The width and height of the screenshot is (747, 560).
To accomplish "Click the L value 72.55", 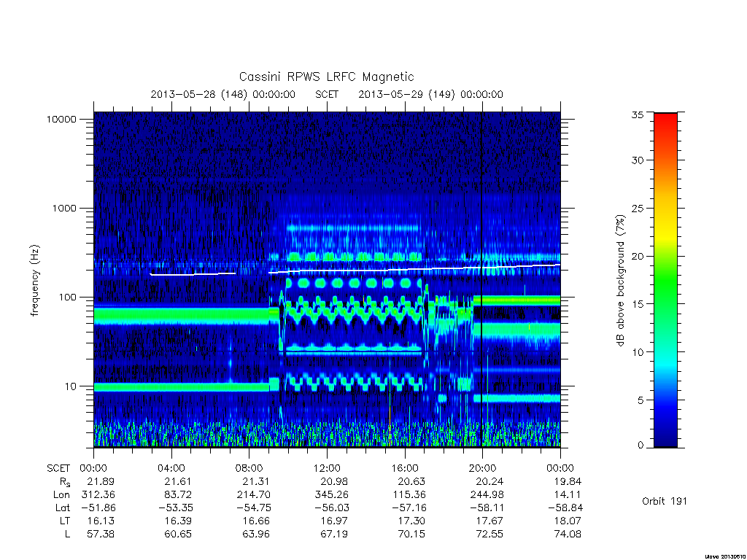I will (489, 534).
